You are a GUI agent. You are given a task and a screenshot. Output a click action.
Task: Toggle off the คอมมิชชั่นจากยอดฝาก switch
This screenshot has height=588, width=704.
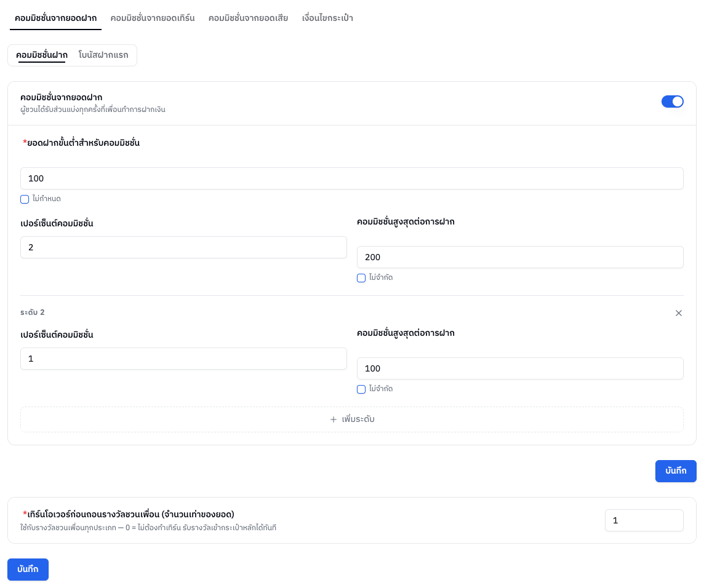672,101
